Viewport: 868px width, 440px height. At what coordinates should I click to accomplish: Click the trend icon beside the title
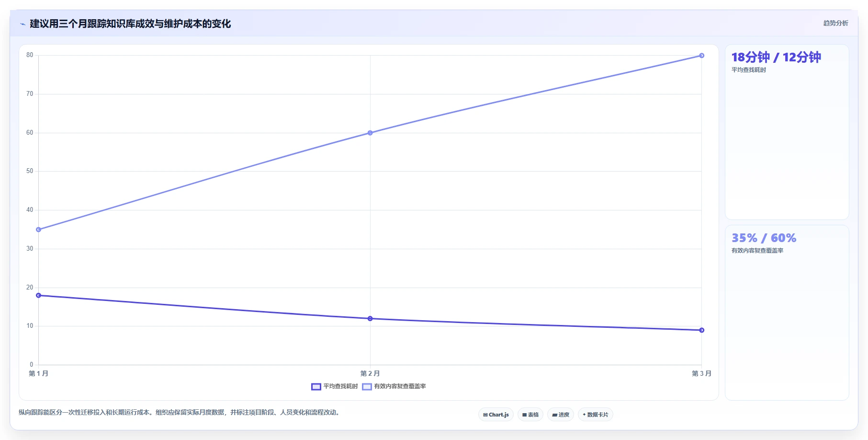(x=23, y=24)
